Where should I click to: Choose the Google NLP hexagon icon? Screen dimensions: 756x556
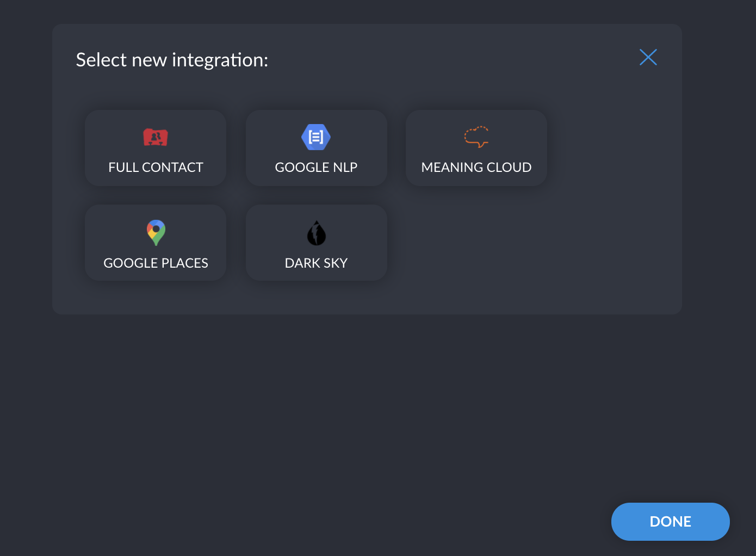(x=316, y=137)
